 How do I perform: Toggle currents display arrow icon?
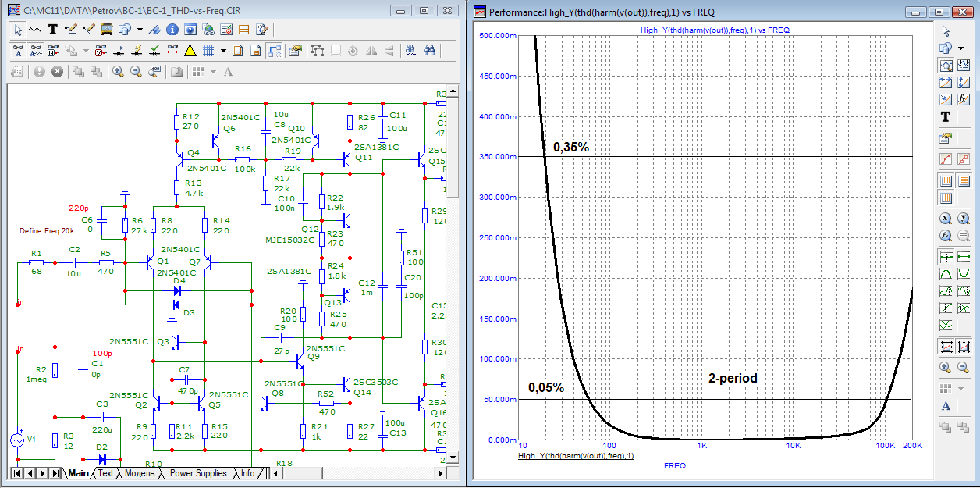point(118,51)
